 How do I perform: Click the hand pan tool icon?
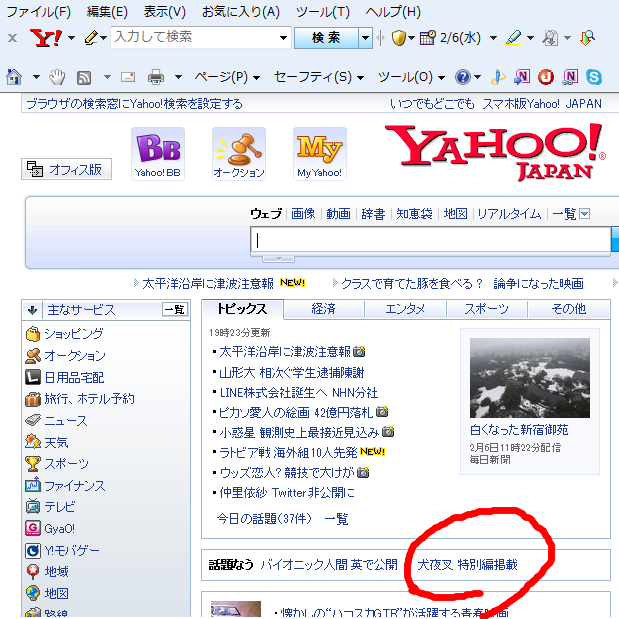pyautogui.click(x=57, y=77)
